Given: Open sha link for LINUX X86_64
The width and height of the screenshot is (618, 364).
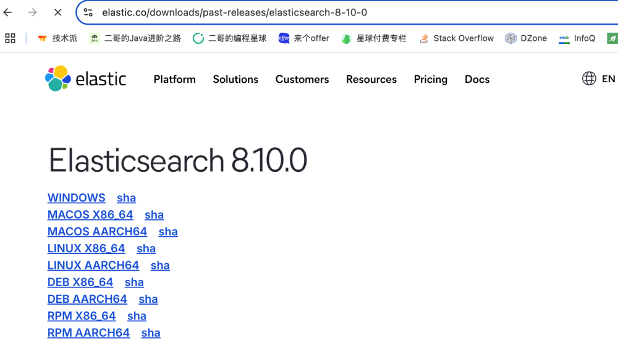Looking at the screenshot, I should [146, 248].
